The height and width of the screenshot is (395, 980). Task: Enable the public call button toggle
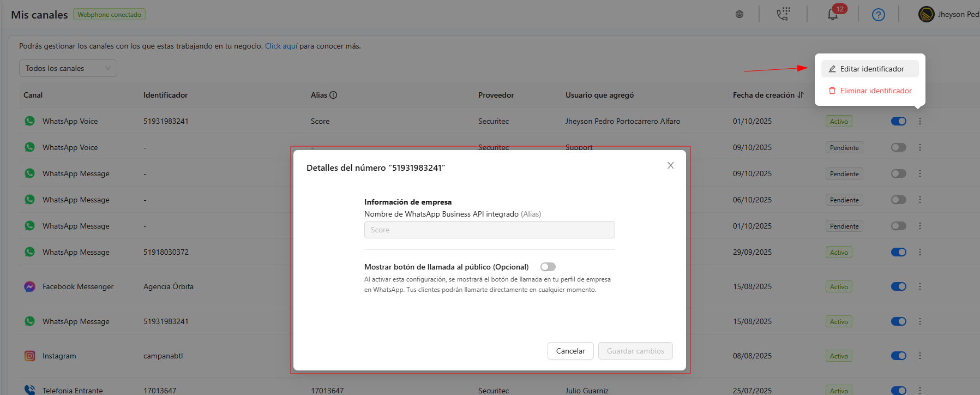coord(548,267)
